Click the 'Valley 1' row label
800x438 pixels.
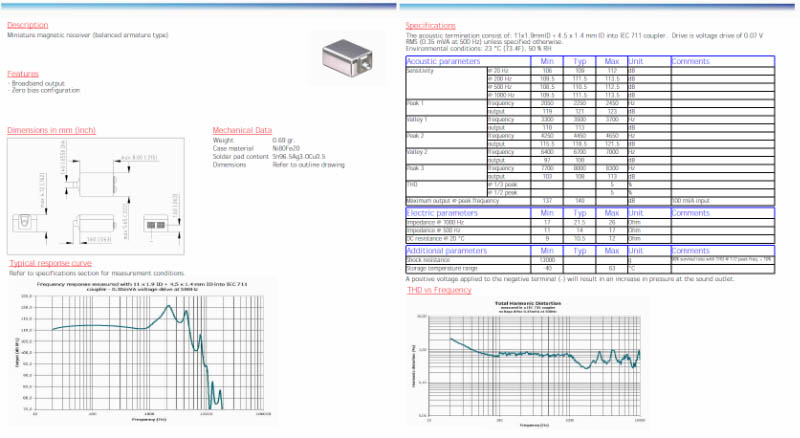coord(417,119)
